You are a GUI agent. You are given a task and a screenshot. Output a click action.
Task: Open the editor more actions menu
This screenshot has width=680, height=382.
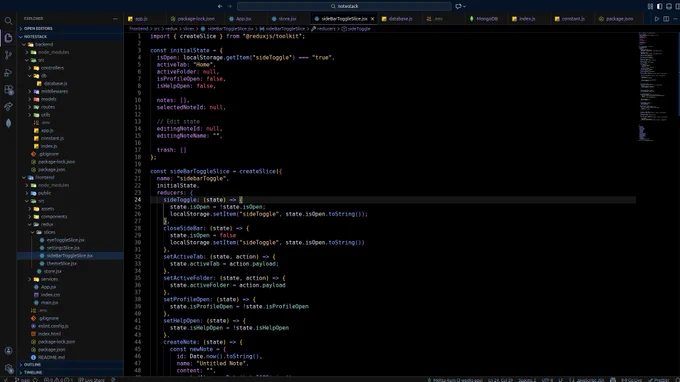click(x=675, y=19)
